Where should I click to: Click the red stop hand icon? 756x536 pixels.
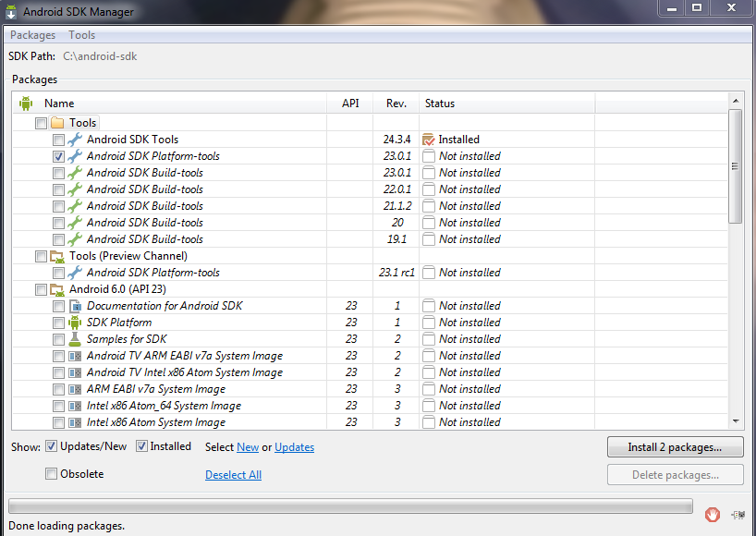(713, 515)
